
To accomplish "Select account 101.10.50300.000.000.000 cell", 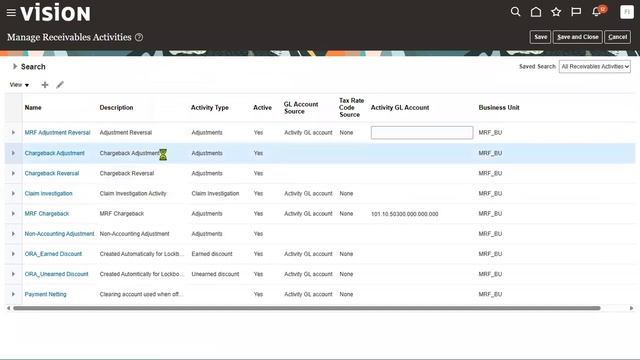I will click(404, 214).
